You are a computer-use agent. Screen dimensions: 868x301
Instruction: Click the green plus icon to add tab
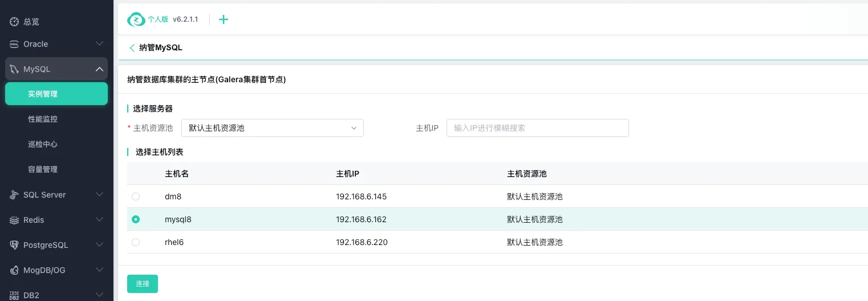pos(224,19)
